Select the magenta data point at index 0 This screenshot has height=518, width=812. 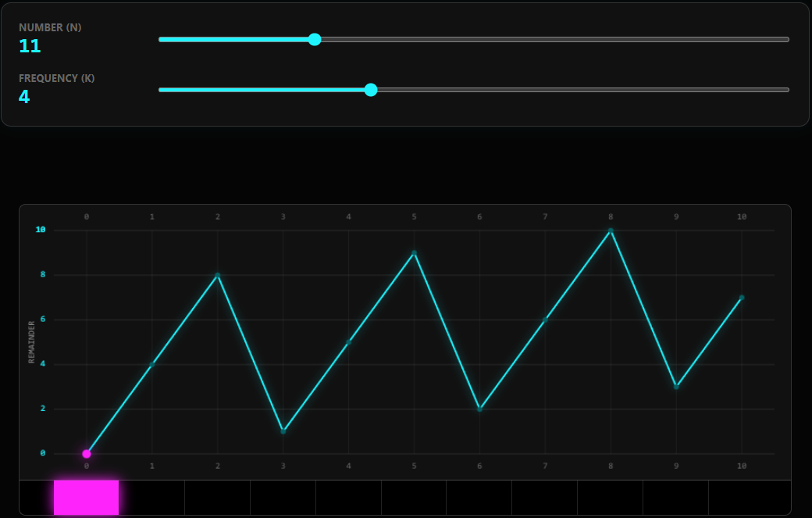tap(87, 454)
